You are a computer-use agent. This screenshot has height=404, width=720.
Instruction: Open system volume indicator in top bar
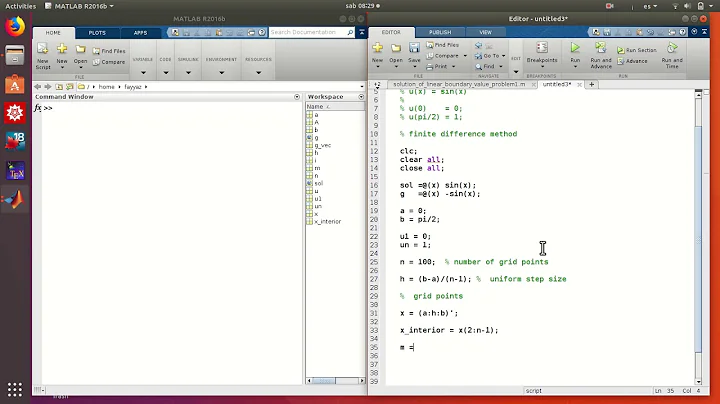[687, 6]
